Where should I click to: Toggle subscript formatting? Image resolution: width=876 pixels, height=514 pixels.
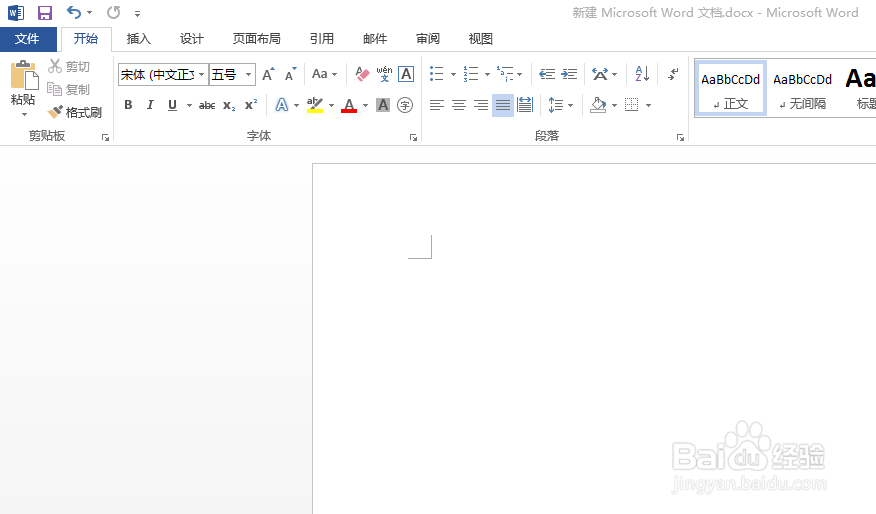pos(229,105)
